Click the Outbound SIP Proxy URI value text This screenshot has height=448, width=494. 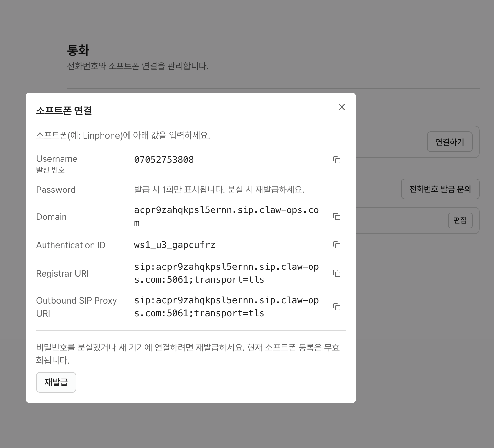226,307
